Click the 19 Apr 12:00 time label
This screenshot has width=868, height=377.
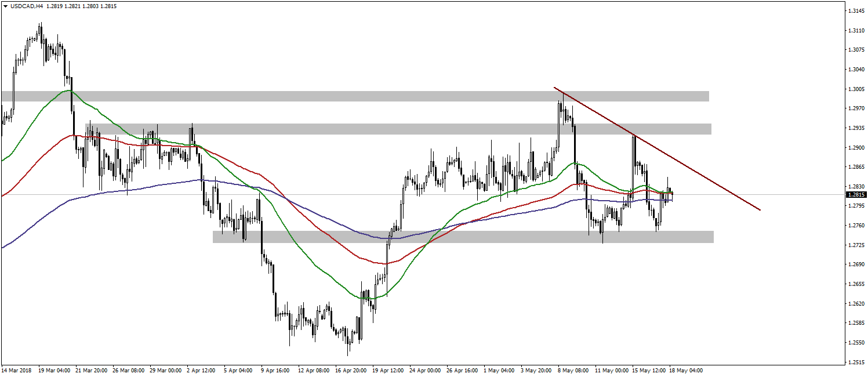[x=389, y=369]
